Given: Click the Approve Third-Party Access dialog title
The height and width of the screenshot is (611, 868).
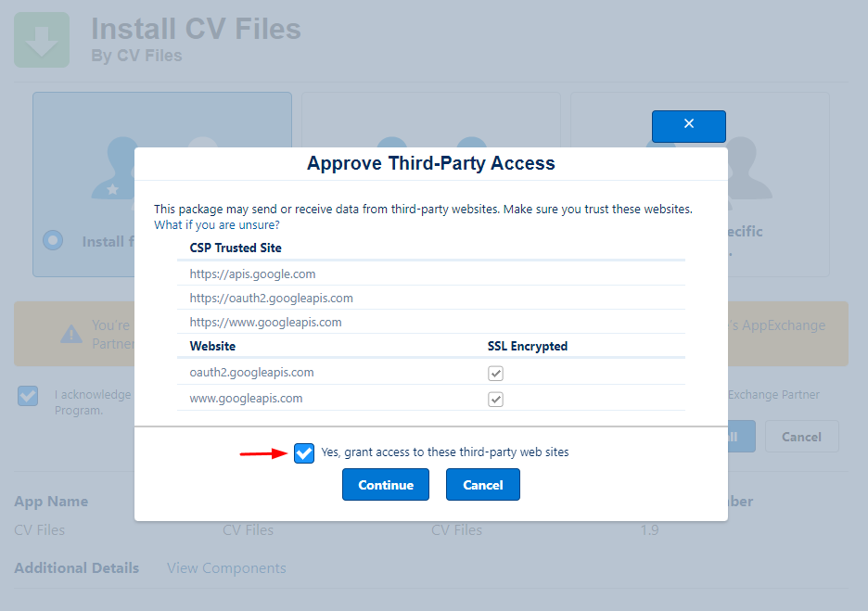Looking at the screenshot, I should coord(430,163).
